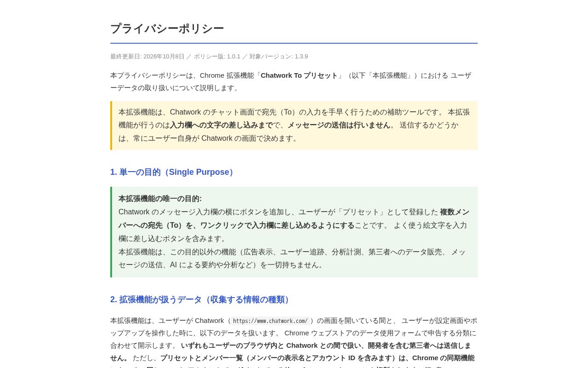Click the sentence beginning 本拡張機能は、この目的以外の機能

pos(292,259)
